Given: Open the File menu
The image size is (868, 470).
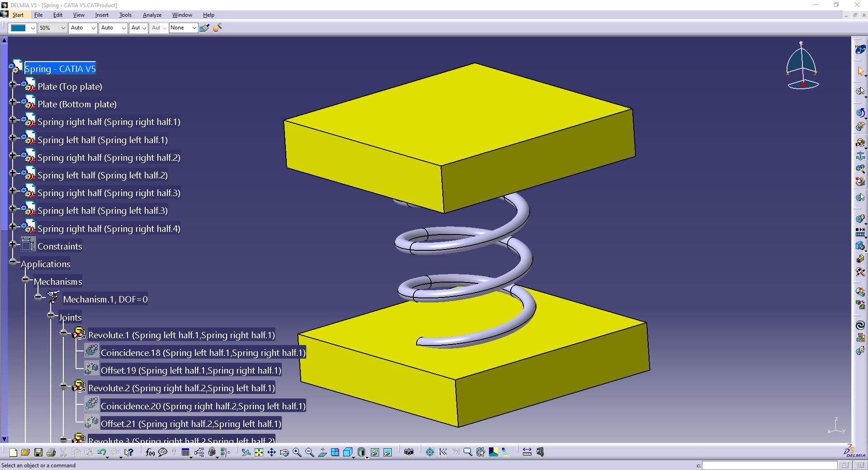Looking at the screenshot, I should pos(38,15).
